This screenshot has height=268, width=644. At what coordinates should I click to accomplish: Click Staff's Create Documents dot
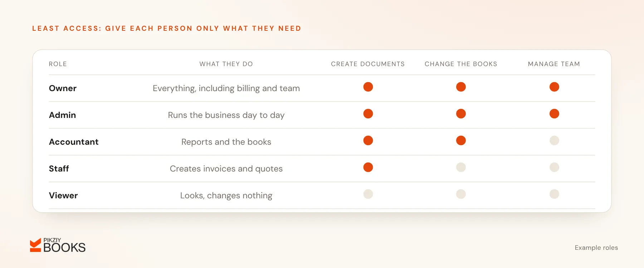368,167
